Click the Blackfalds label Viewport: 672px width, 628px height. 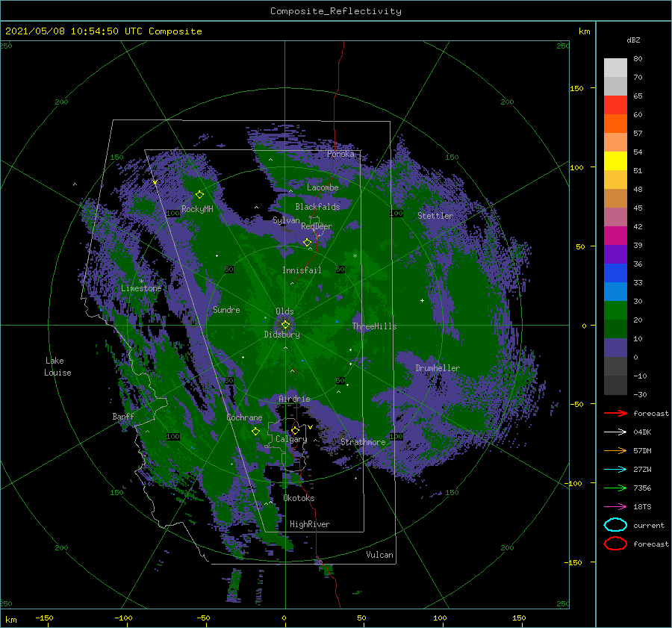pyautogui.click(x=317, y=207)
